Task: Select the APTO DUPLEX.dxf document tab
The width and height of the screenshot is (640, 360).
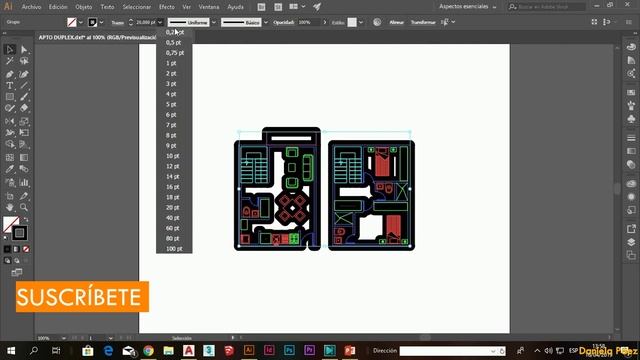Action: coord(97,37)
